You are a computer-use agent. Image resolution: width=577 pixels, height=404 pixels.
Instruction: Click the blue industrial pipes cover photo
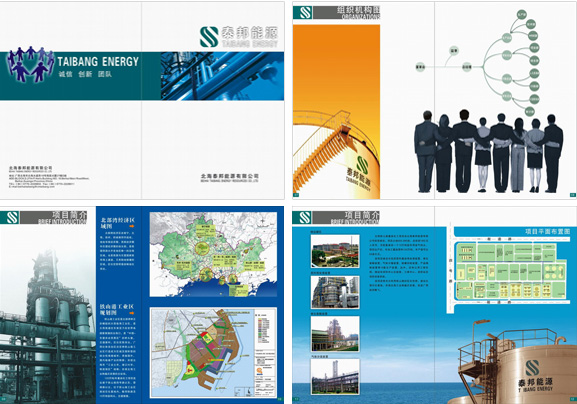222,76
